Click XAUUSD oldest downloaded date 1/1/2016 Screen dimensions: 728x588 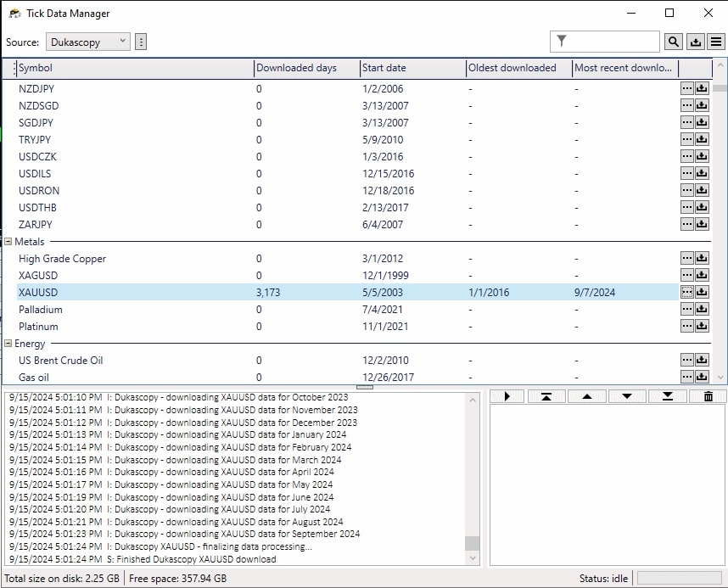(x=489, y=293)
